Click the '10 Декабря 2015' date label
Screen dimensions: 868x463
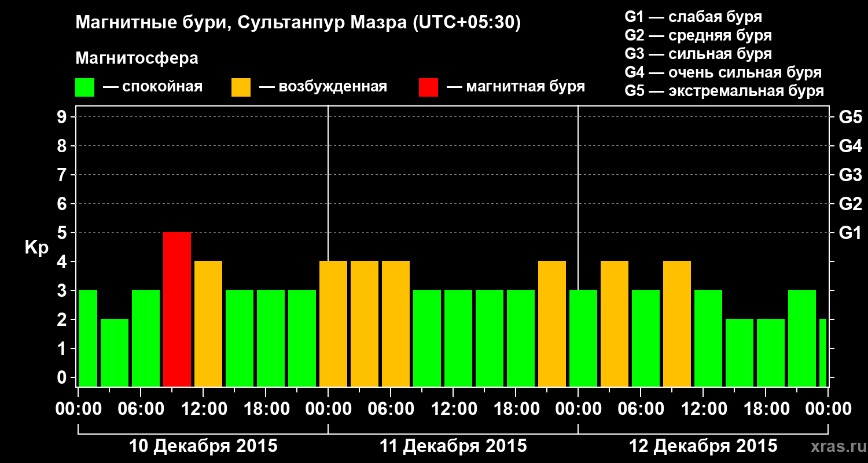(x=203, y=446)
